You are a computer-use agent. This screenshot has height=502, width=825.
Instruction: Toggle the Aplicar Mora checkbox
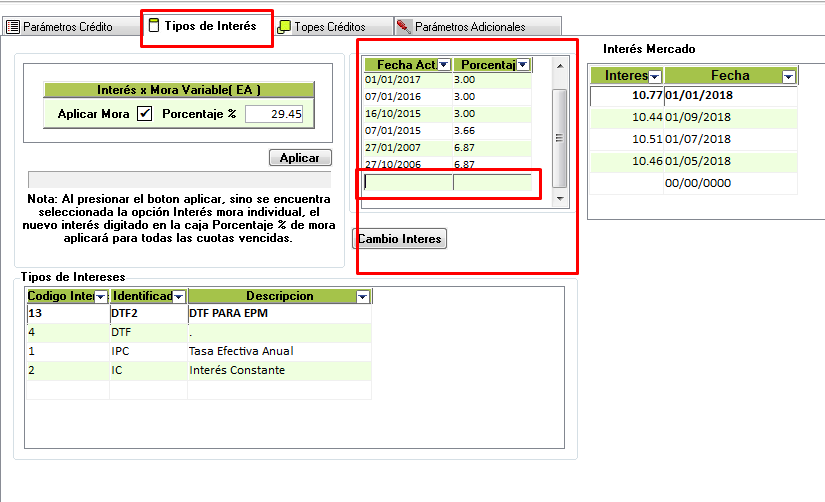[145, 114]
